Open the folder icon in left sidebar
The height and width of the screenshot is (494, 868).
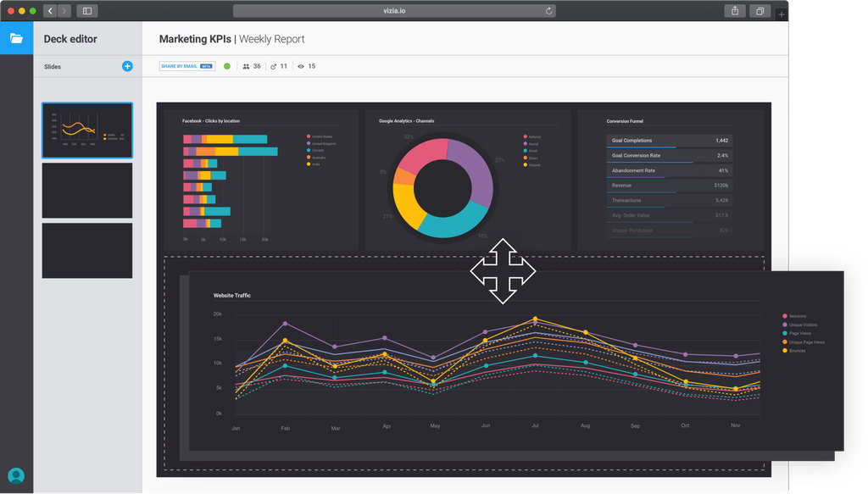click(16, 38)
